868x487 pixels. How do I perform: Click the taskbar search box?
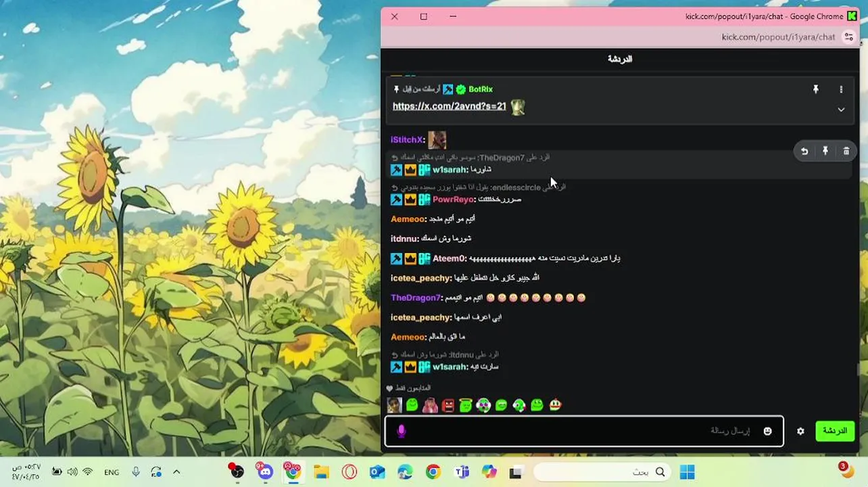coord(602,472)
